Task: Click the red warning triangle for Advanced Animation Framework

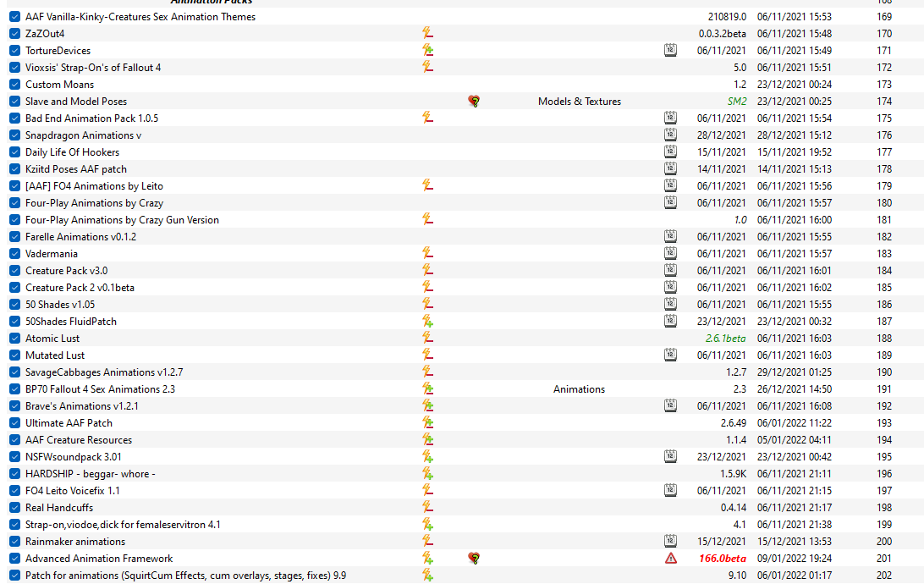Action: pos(671,558)
